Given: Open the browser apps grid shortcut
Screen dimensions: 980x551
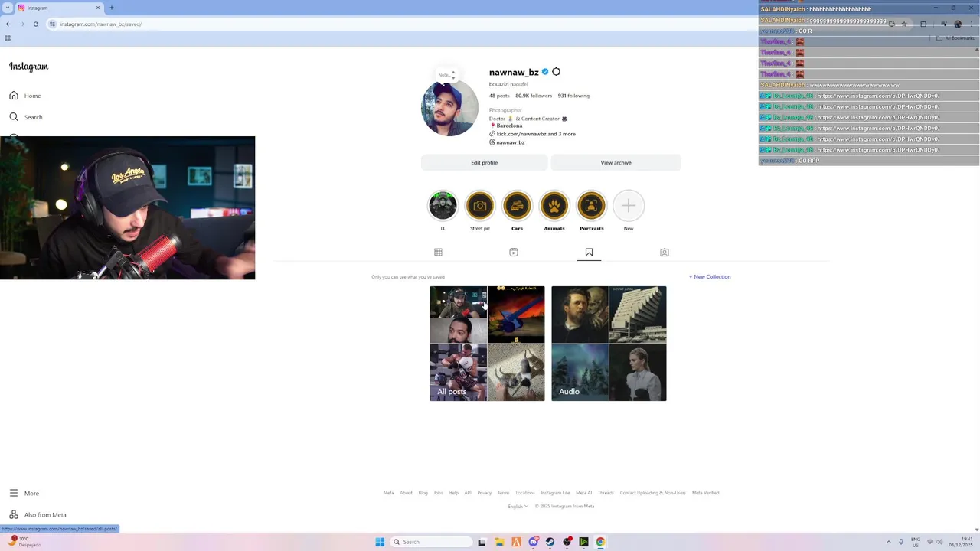Looking at the screenshot, I should [x=8, y=38].
